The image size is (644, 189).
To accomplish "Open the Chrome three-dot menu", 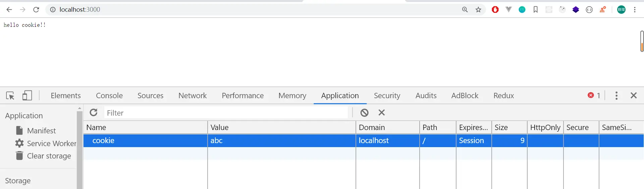I will [x=635, y=10].
